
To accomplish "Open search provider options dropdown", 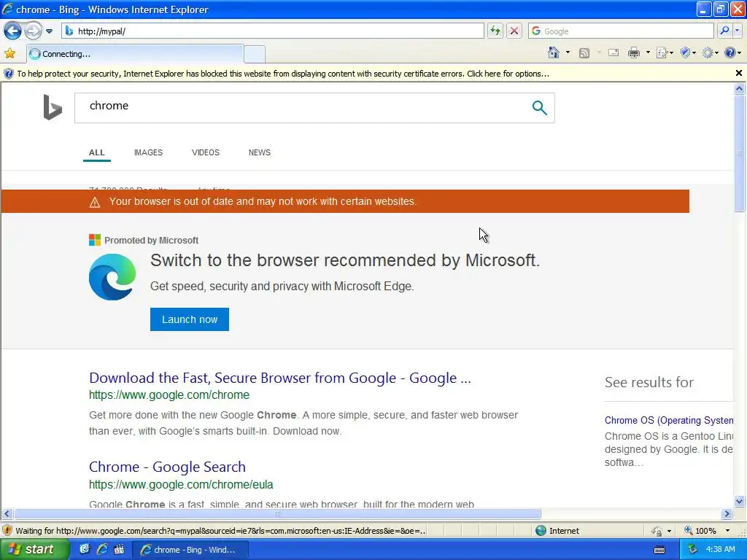I will (x=737, y=31).
